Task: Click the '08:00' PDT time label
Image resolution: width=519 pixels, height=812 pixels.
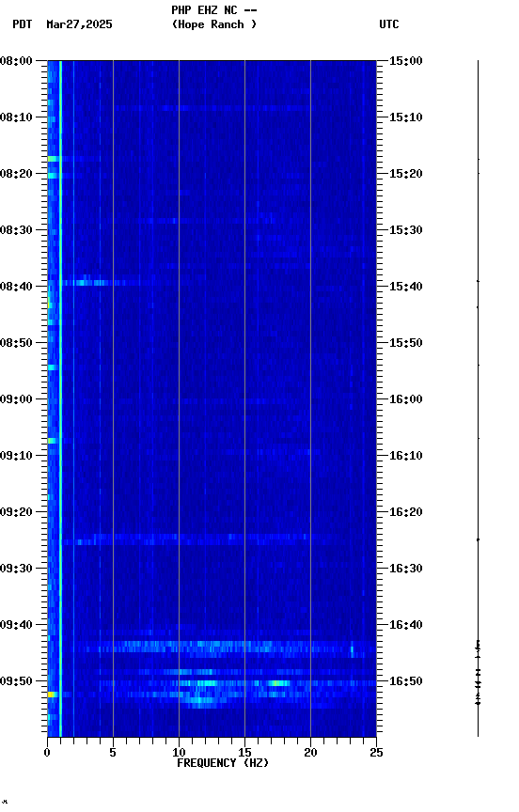Action: (16, 61)
